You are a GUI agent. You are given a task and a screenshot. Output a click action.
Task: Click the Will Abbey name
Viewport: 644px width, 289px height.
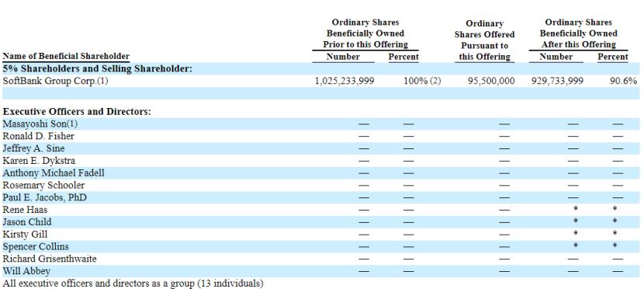tap(26, 271)
